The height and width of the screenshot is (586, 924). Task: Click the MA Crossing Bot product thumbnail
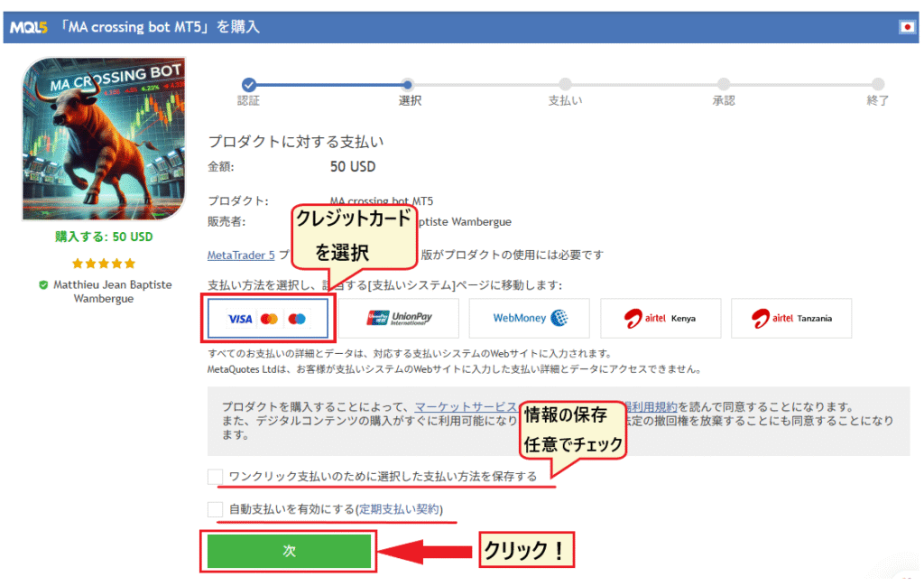click(x=104, y=140)
